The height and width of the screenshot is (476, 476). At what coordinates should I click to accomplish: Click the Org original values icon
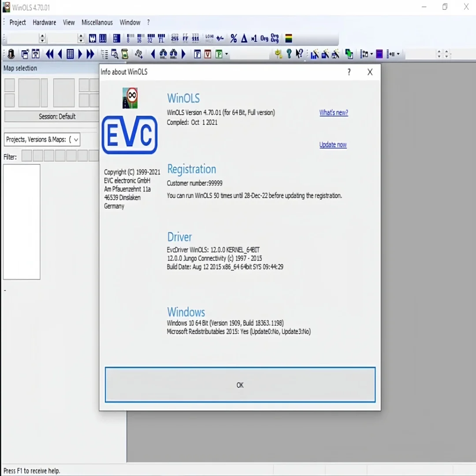pyautogui.click(x=264, y=39)
